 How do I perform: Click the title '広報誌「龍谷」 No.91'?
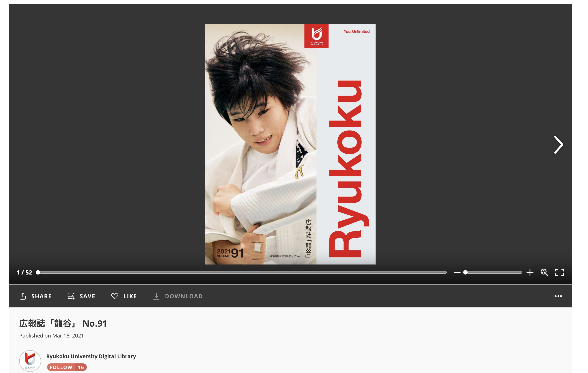(63, 323)
